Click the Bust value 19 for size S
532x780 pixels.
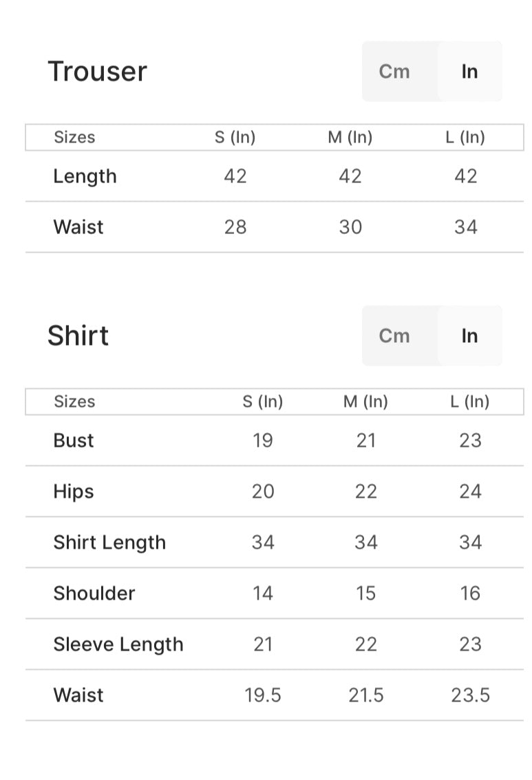pyautogui.click(x=263, y=441)
